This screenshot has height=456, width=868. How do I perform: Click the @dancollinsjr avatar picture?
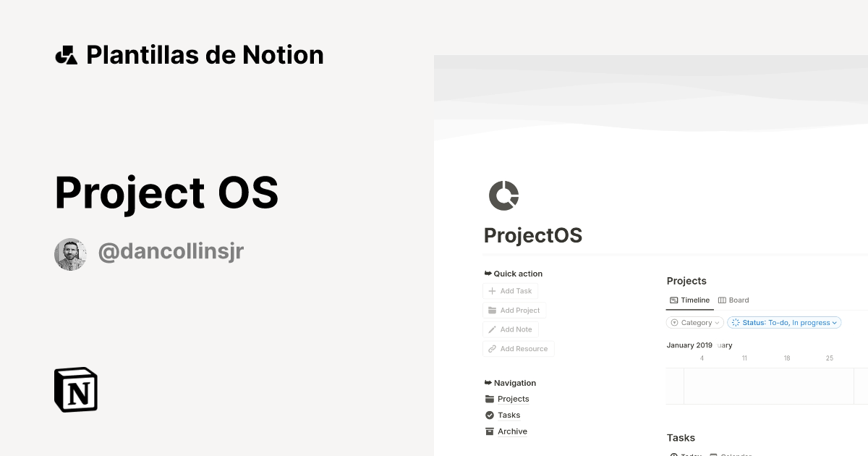pyautogui.click(x=70, y=254)
